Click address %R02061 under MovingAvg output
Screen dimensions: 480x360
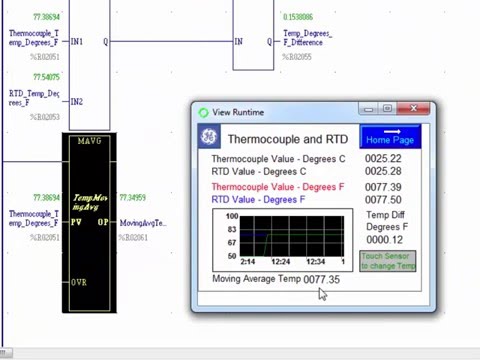coord(133,238)
